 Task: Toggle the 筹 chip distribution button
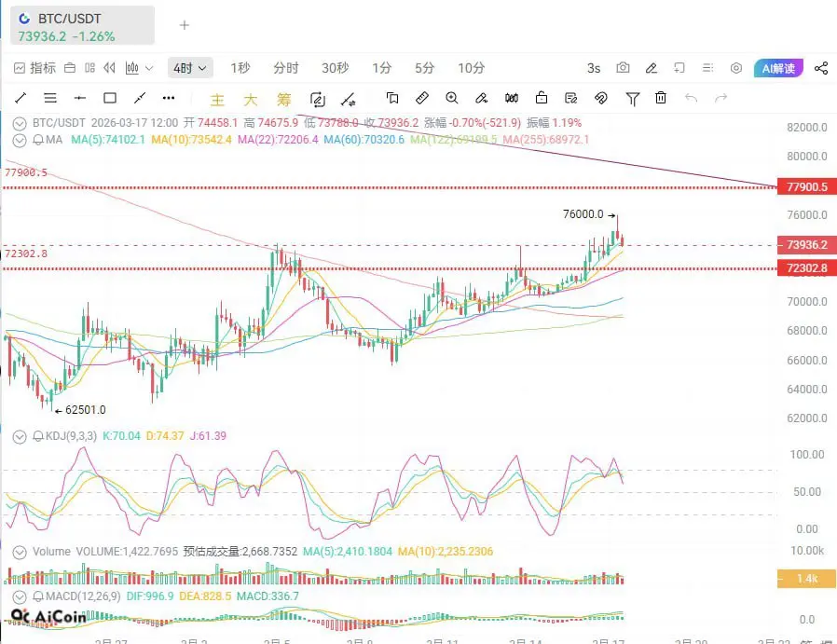284,100
